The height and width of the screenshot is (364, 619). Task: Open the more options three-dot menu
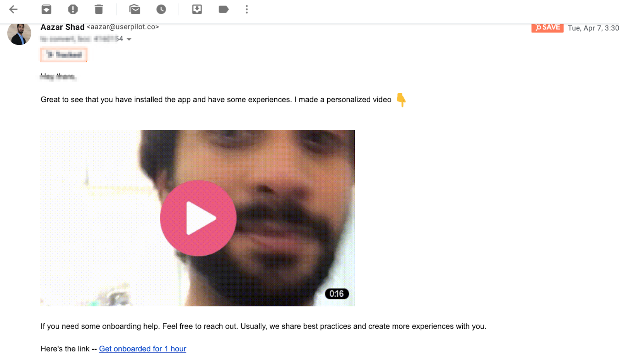click(x=247, y=9)
